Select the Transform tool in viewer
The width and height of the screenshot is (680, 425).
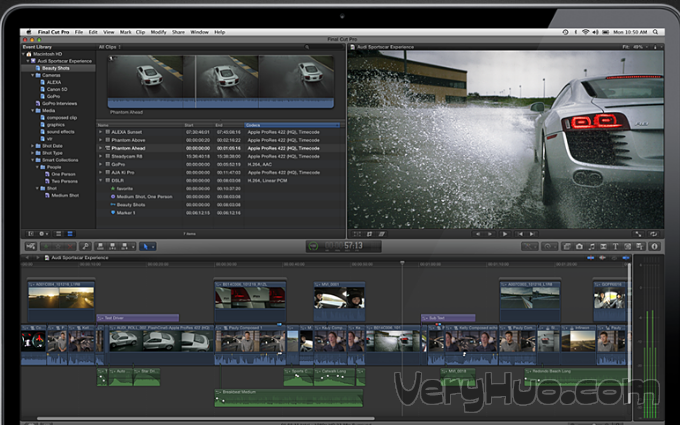click(x=357, y=234)
